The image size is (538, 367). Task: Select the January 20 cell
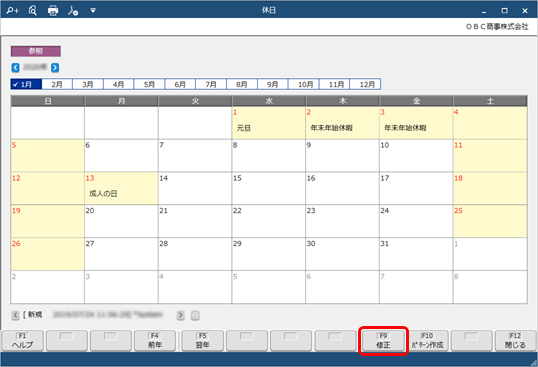point(121,221)
